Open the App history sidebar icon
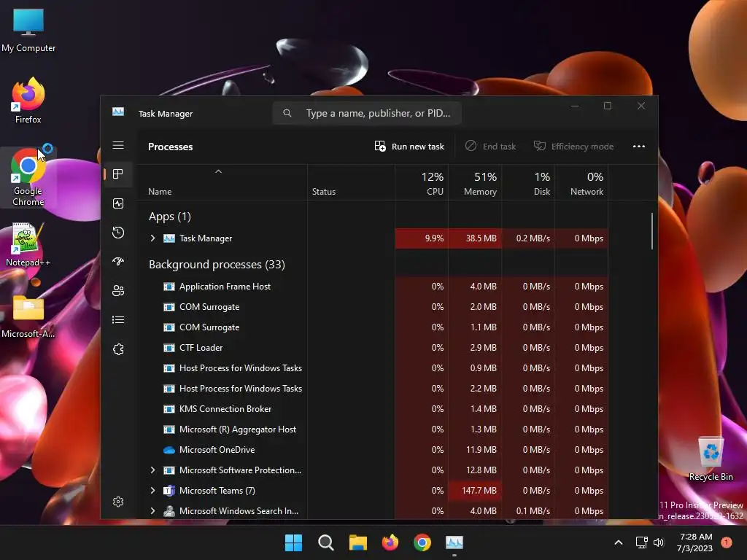Image resolution: width=747 pixels, height=560 pixels. (x=118, y=233)
